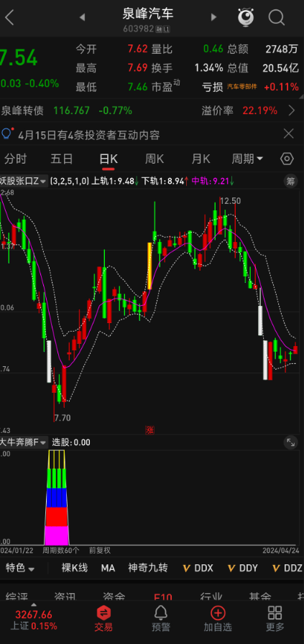Open the 综评 bottom tab
This screenshot has width=304, height=644.
pos(17,596)
